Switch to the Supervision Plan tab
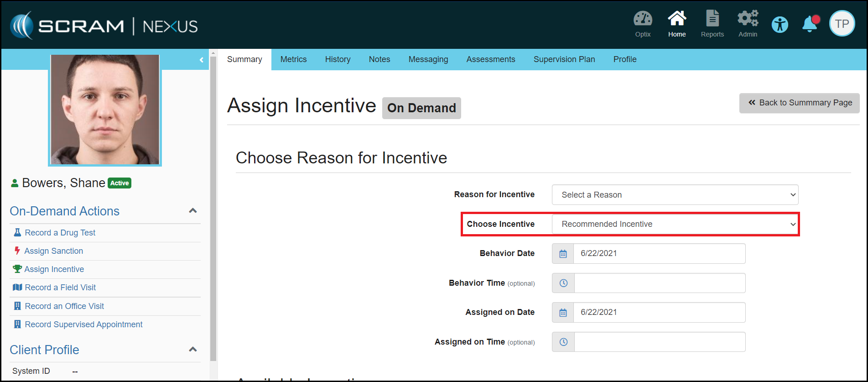Image resolution: width=868 pixels, height=382 pixels. pyautogui.click(x=564, y=59)
